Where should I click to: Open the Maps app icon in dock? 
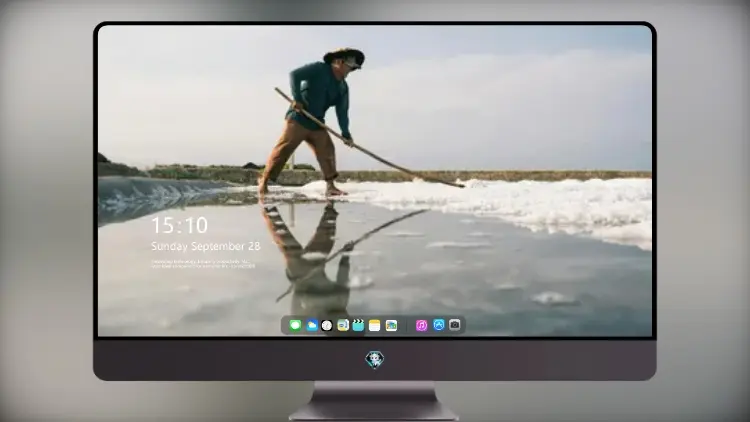pos(343,325)
